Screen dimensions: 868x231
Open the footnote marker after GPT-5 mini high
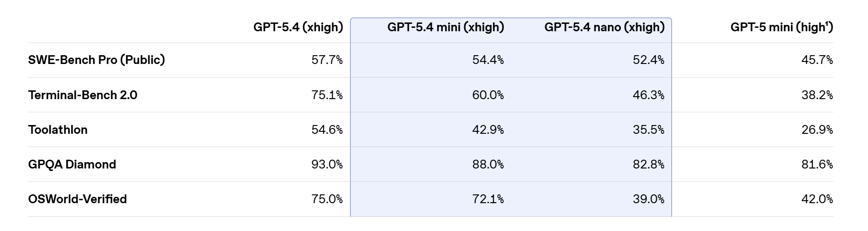pyautogui.click(x=827, y=24)
